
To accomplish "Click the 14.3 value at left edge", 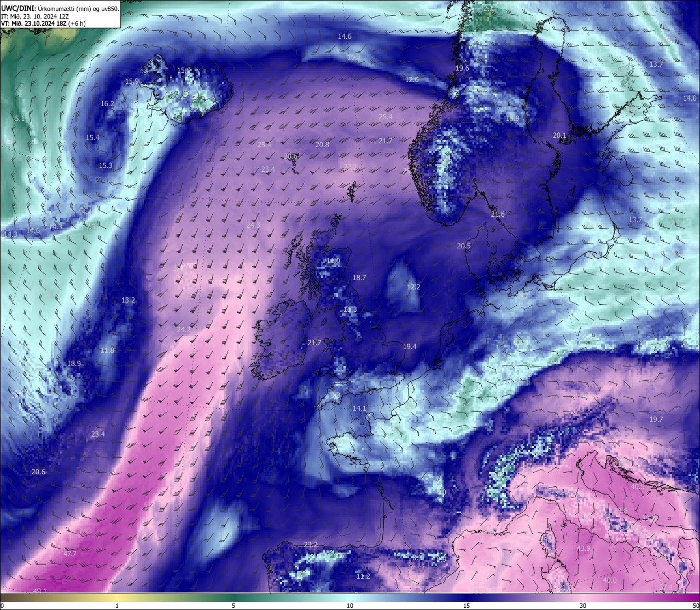I will (x=10, y=234).
